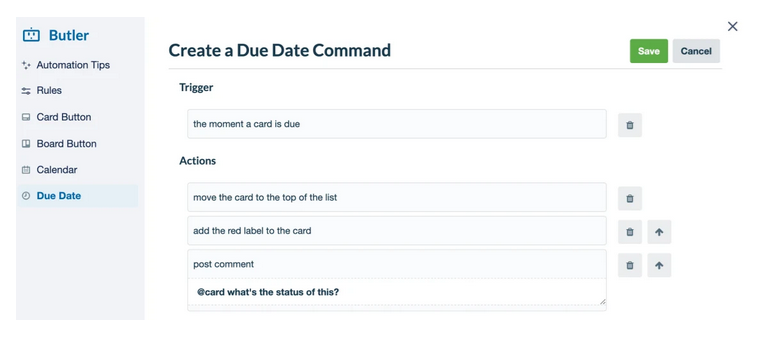
Task: Click the Butler robot logo icon
Action: coord(31,35)
